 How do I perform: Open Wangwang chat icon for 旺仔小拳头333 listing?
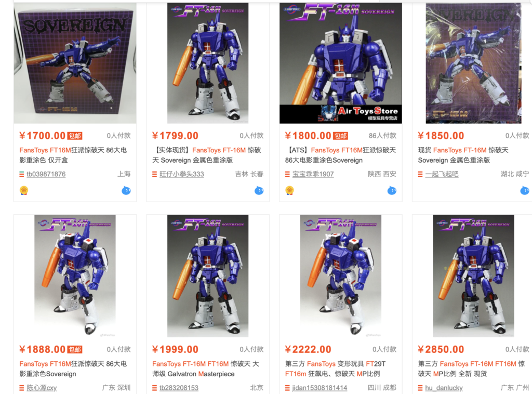point(259,190)
